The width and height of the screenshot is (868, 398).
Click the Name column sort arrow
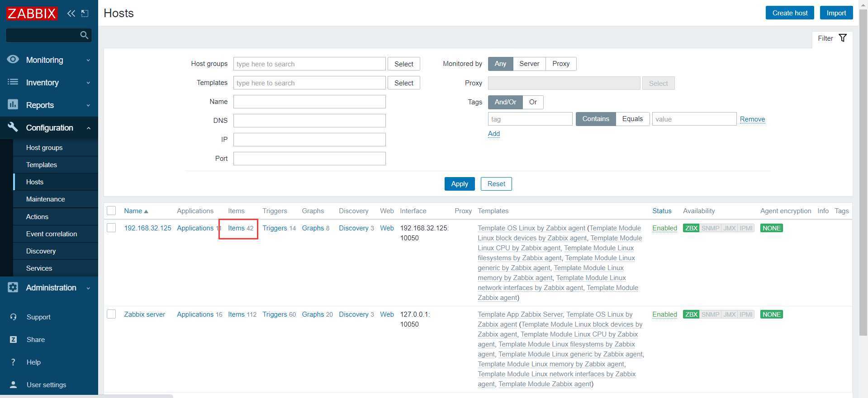pyautogui.click(x=146, y=211)
